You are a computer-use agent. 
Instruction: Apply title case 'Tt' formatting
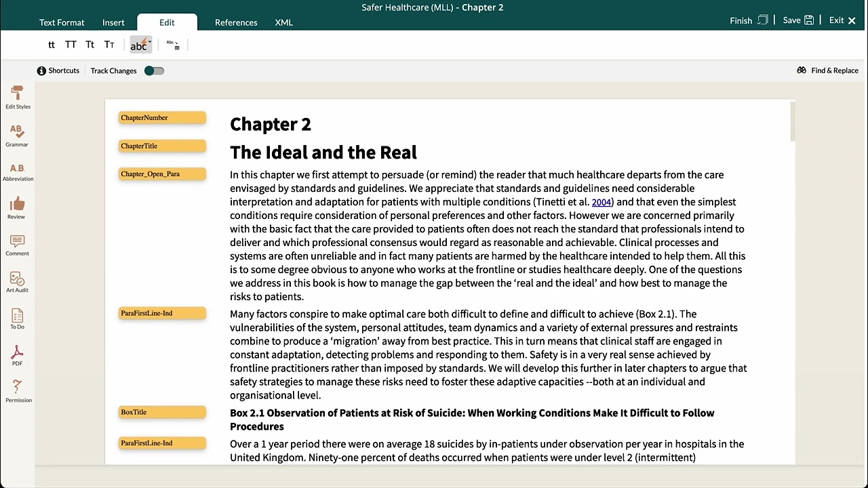coord(90,45)
